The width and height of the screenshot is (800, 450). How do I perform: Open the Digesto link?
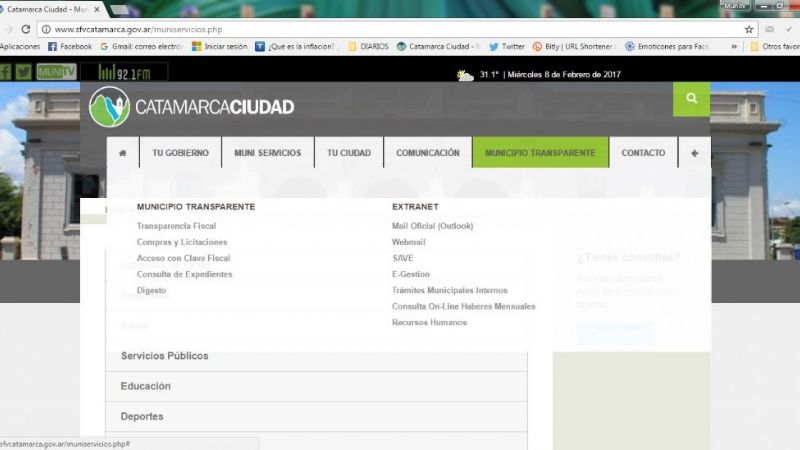coord(152,290)
